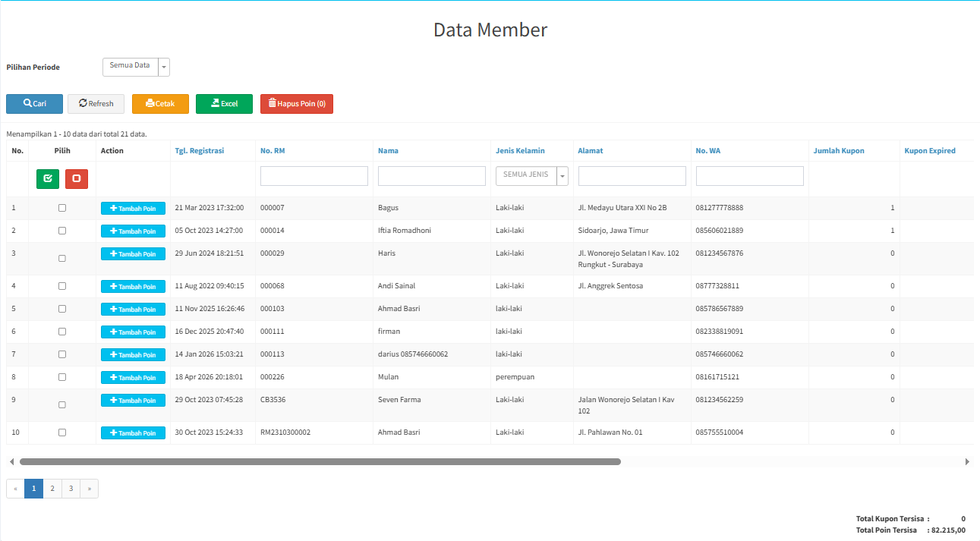The image size is (980, 541).
Task: Click address Jl. Pahlawan No. 01
Action: coord(610,432)
